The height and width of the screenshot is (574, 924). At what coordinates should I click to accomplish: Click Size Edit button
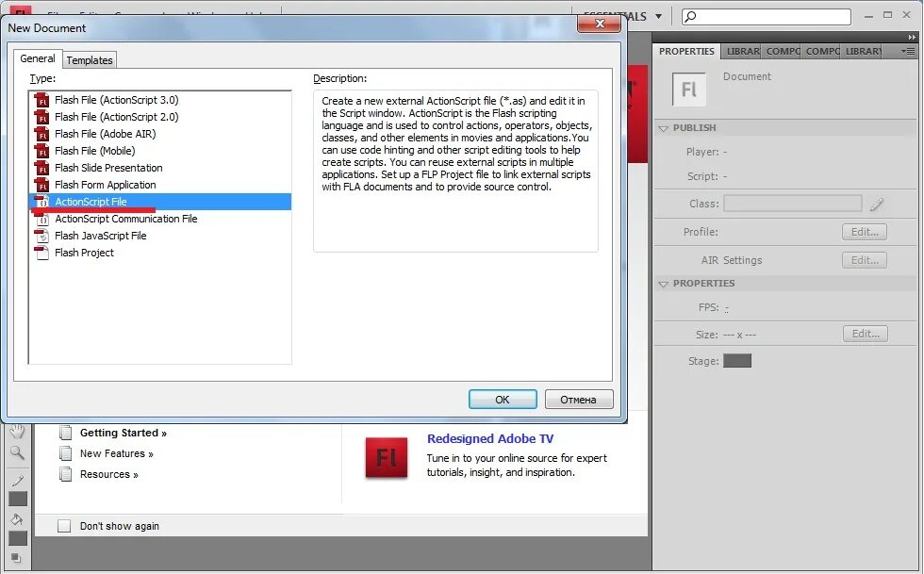(x=866, y=335)
